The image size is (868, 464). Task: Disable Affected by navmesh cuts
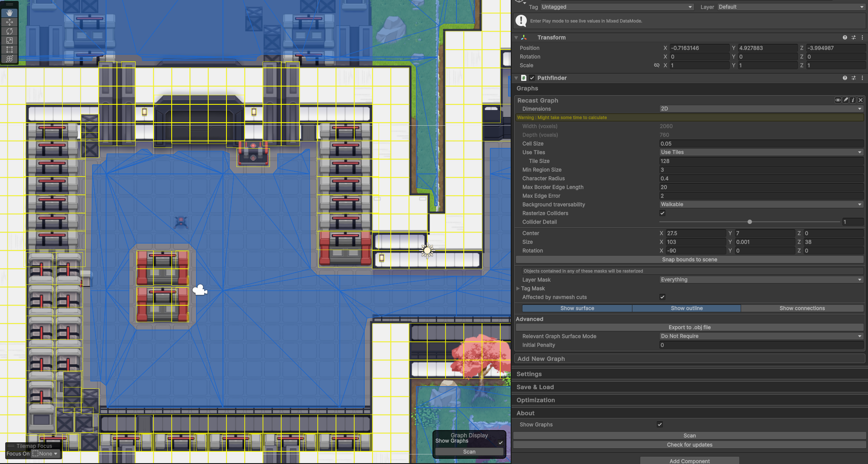tap(662, 297)
